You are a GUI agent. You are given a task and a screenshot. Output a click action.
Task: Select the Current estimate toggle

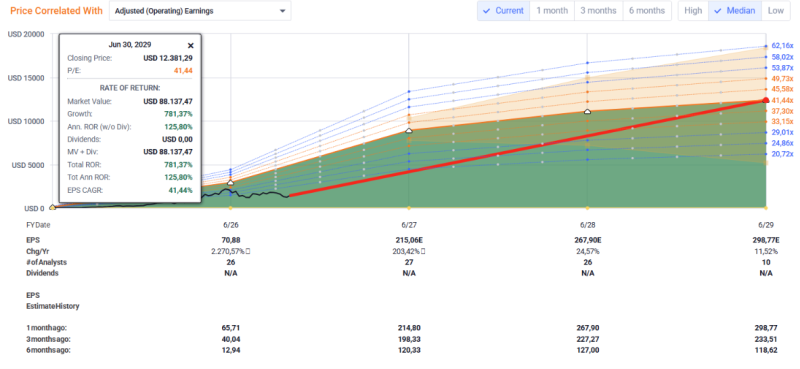(x=503, y=11)
